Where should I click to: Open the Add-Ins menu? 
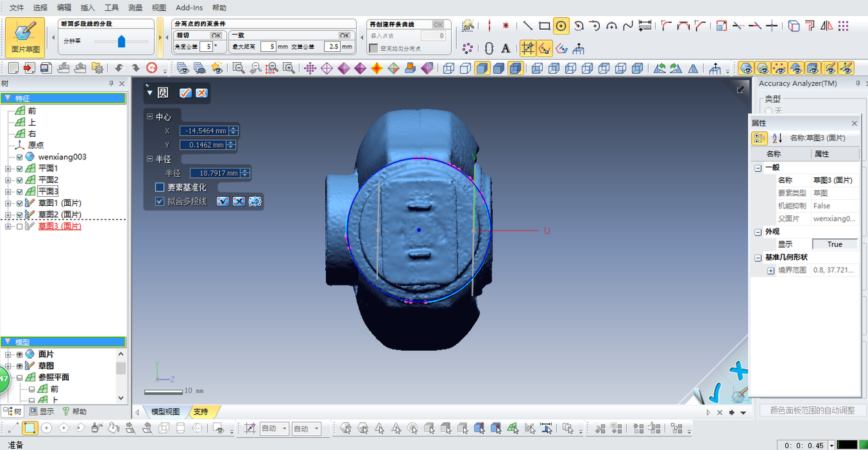pos(189,8)
